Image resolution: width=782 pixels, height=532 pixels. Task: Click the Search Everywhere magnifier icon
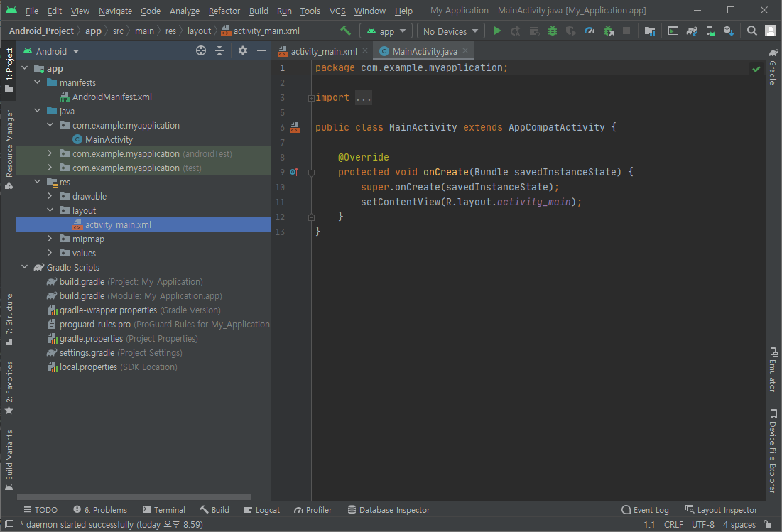(751, 31)
